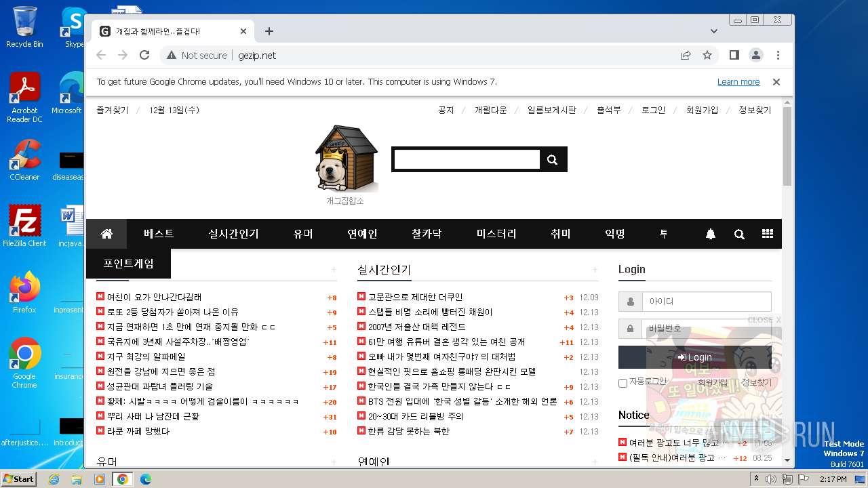Open post 고문관으로 제대한 더쿠인
This screenshot has height=488, width=868.
point(415,297)
